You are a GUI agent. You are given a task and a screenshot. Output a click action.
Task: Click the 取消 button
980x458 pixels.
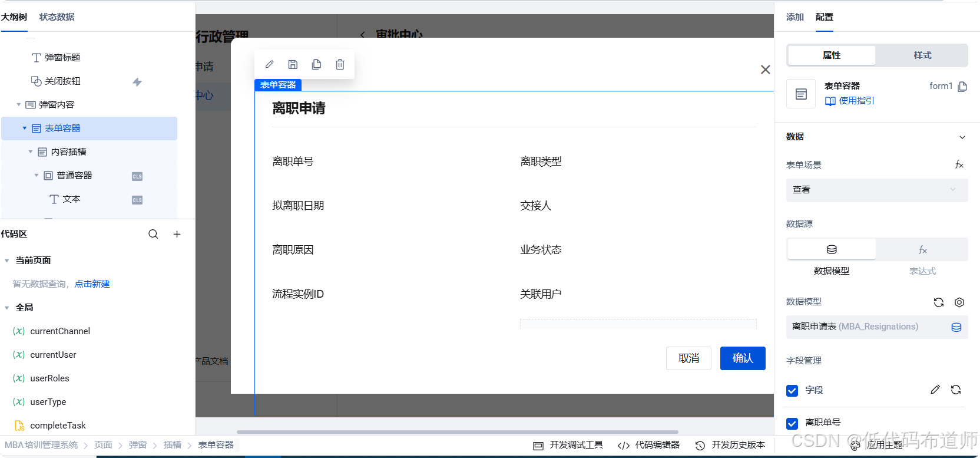688,358
